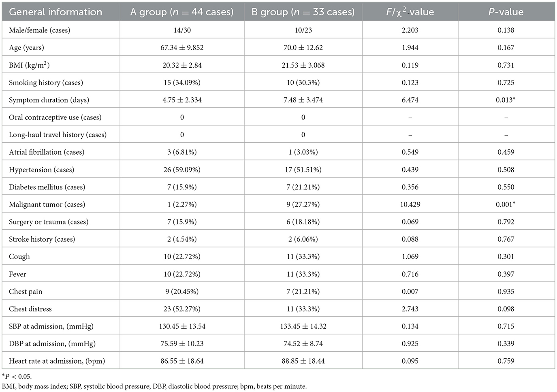
Task: Click the Oral contraceptive use row label
Action: coord(55,117)
